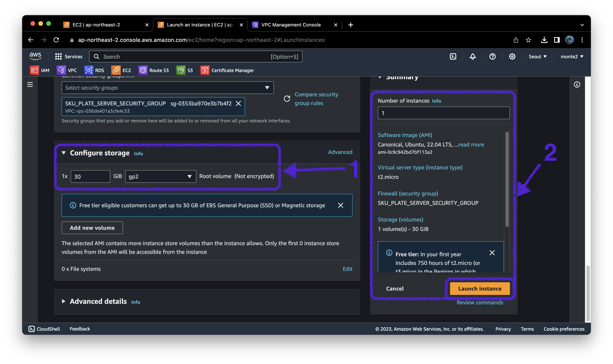
Task: Open the help question mark icon
Action: (x=492, y=57)
